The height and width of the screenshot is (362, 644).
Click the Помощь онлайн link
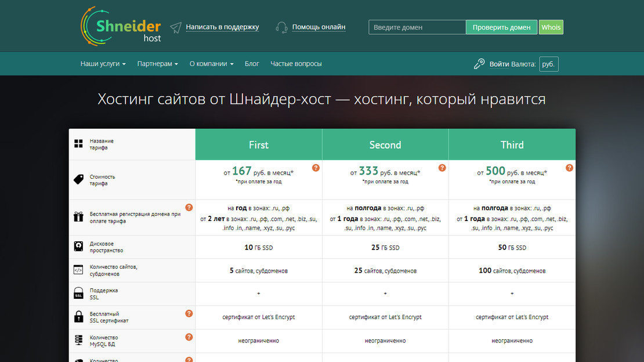(x=319, y=27)
